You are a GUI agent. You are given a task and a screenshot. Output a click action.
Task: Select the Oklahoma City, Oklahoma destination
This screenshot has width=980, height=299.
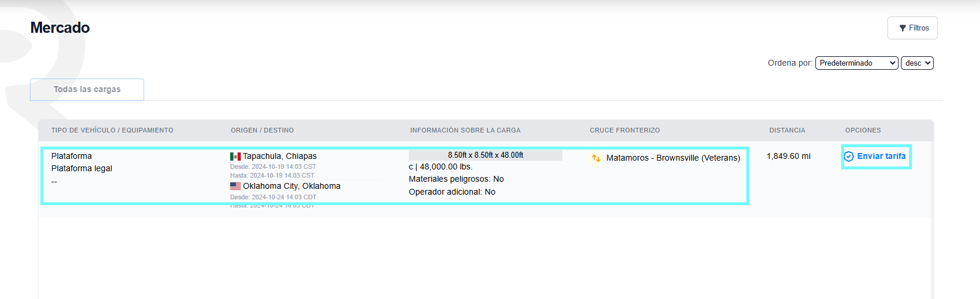point(291,186)
